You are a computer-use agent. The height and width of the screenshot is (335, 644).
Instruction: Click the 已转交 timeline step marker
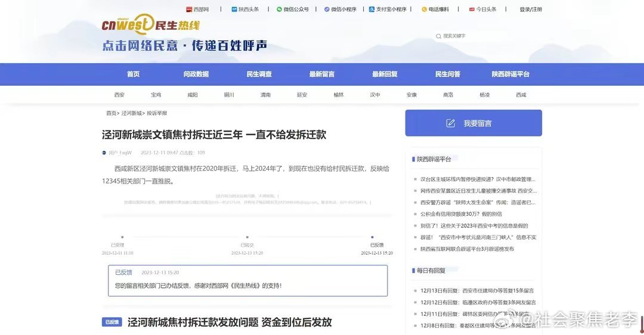tap(247, 237)
